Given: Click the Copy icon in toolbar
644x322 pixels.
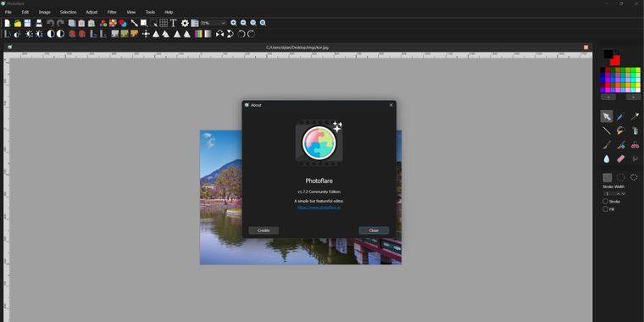Looking at the screenshot, I should (72, 24).
